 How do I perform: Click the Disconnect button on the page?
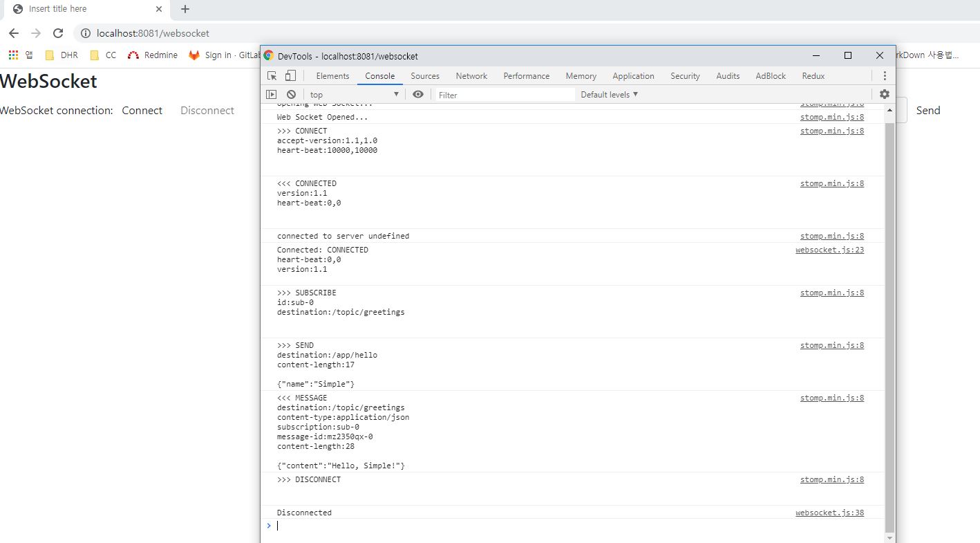pos(207,111)
